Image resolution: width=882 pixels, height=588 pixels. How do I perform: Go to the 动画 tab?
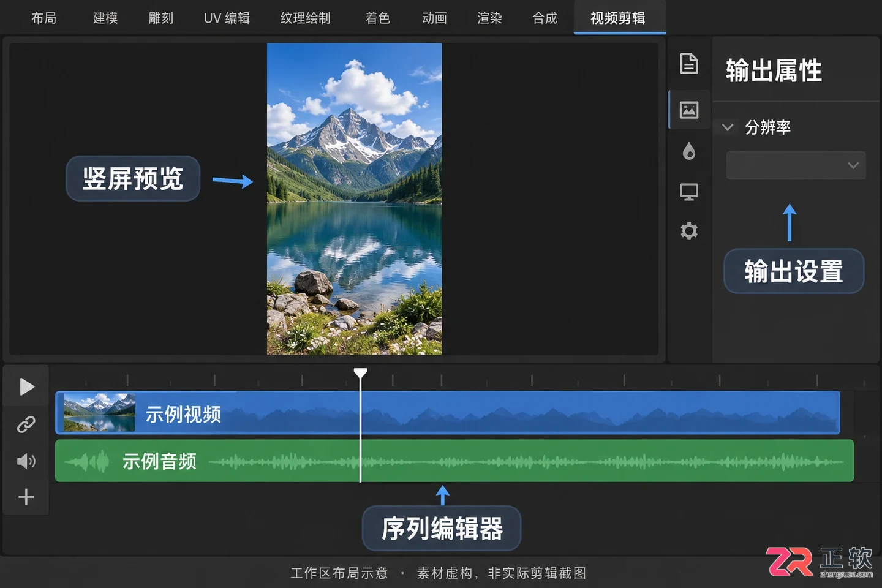coord(434,18)
